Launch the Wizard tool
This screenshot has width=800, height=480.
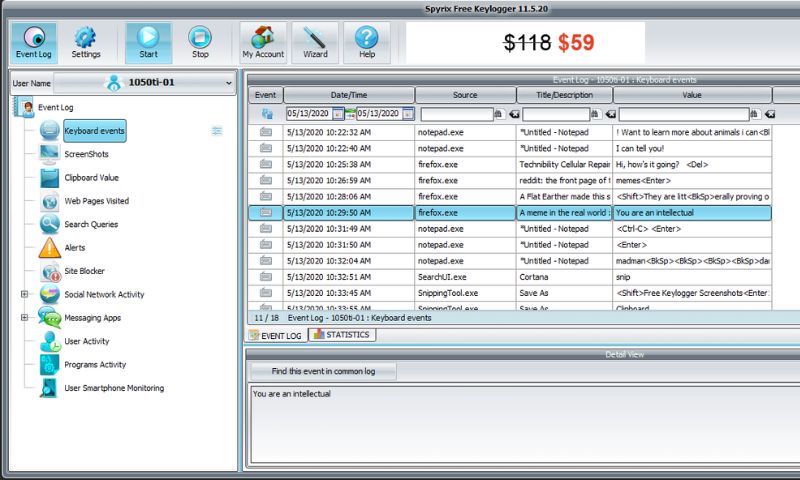click(x=315, y=43)
